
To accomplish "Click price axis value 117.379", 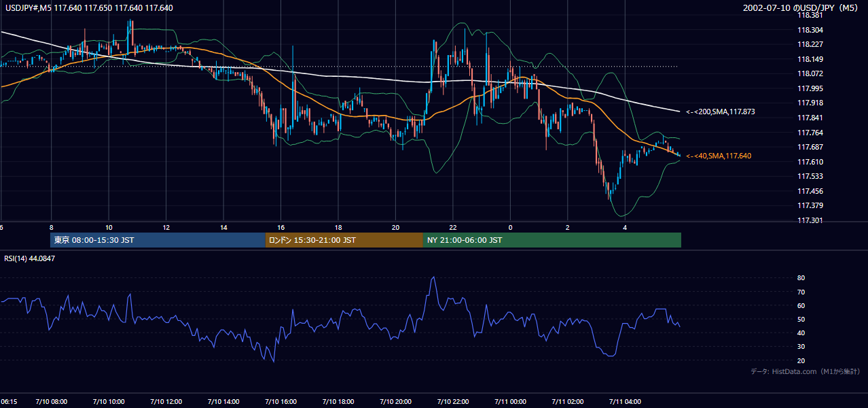I will (810, 205).
